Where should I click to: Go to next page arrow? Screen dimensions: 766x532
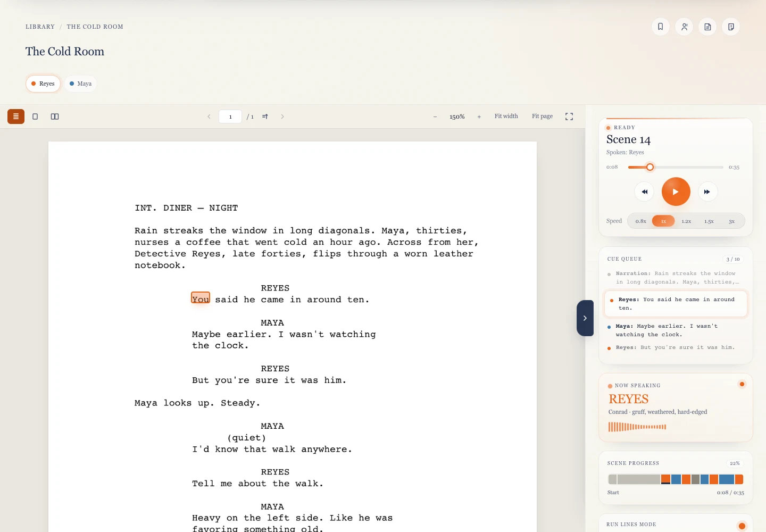pos(282,117)
